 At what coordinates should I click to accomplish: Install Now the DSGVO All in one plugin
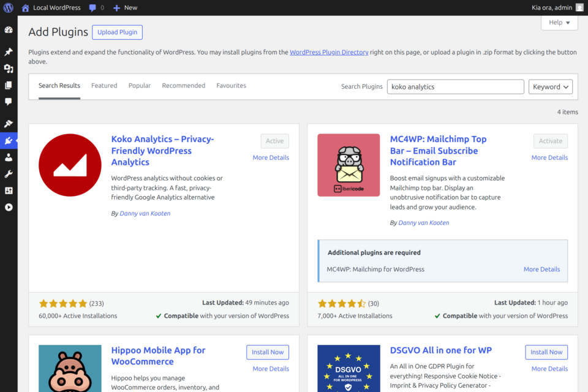(546, 352)
